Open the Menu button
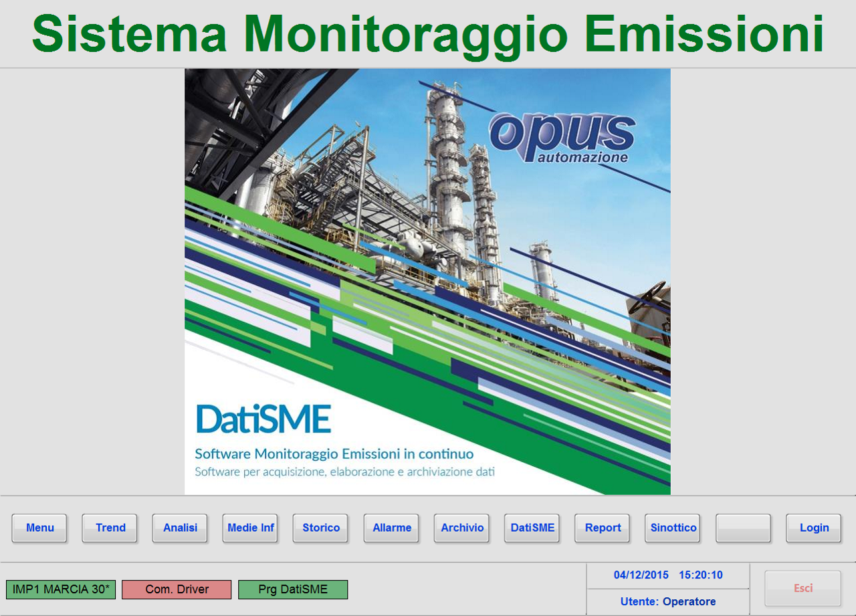This screenshot has height=616, width=856. tap(39, 528)
